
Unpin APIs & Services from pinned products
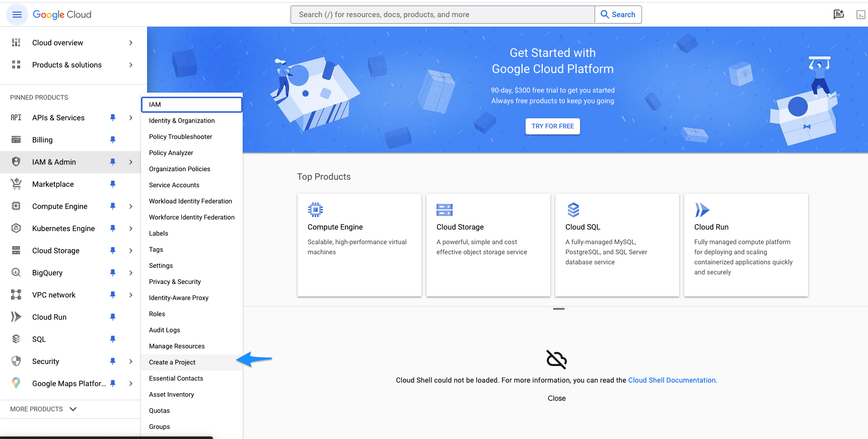pyautogui.click(x=113, y=117)
